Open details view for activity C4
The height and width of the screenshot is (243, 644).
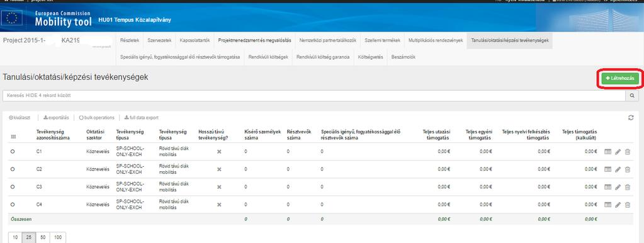608,205
